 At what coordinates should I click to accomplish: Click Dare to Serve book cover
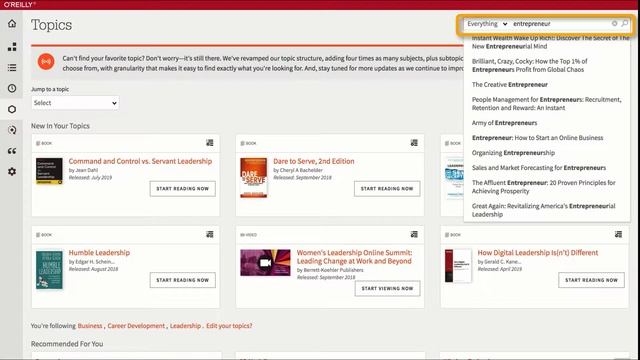point(253,178)
